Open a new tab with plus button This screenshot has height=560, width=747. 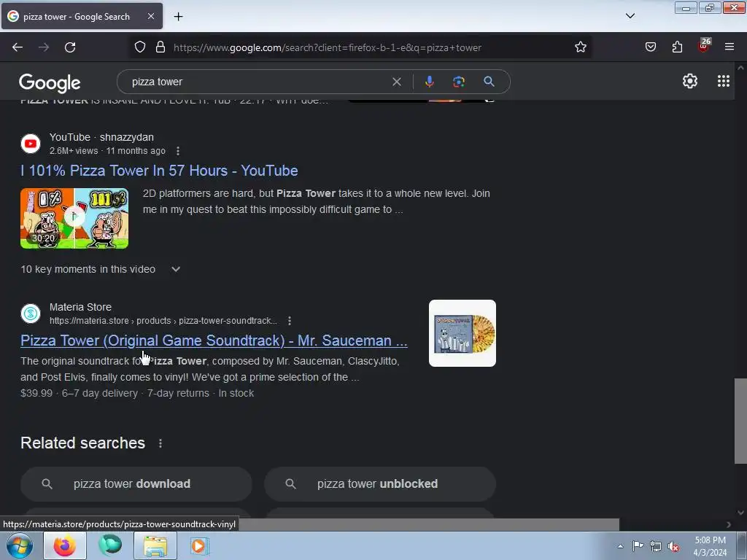coord(178,17)
